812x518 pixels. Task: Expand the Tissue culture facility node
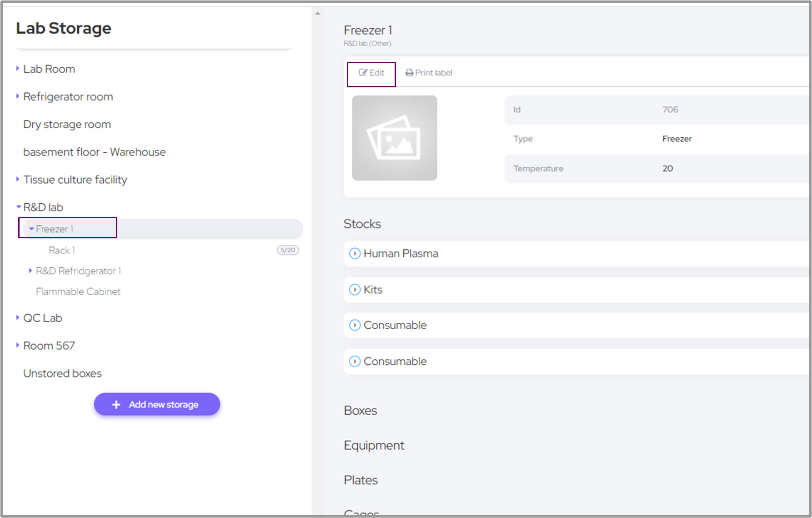point(18,179)
